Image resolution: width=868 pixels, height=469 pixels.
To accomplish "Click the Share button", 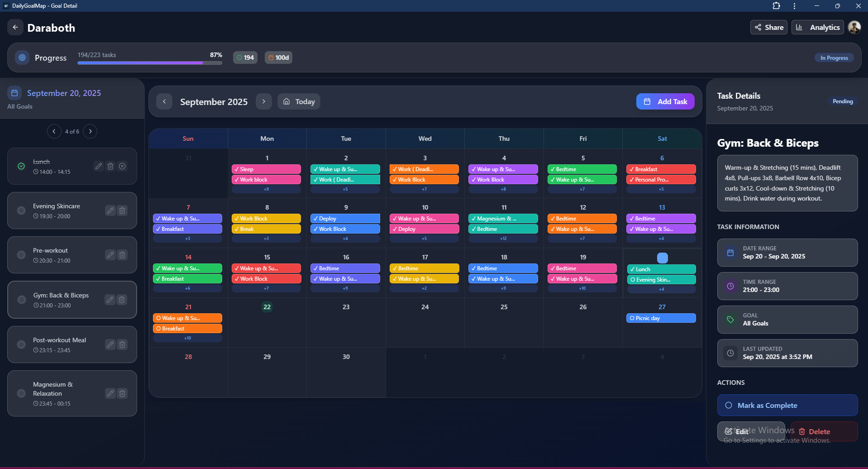I will [769, 28].
